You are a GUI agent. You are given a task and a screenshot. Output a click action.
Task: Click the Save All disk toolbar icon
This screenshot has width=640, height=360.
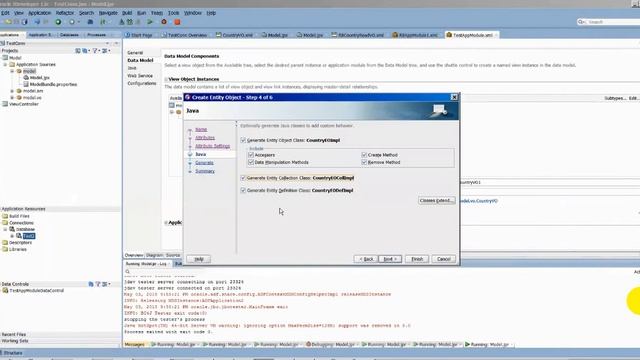pyautogui.click(x=24, y=22)
